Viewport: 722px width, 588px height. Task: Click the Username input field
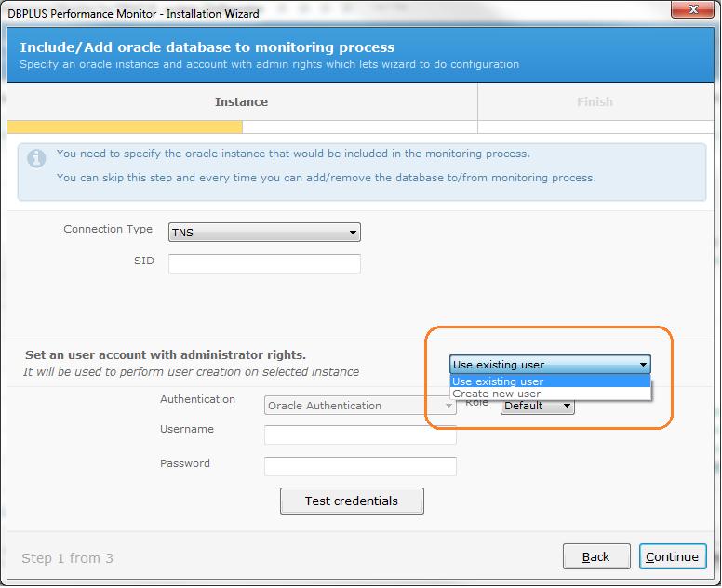[360, 434]
